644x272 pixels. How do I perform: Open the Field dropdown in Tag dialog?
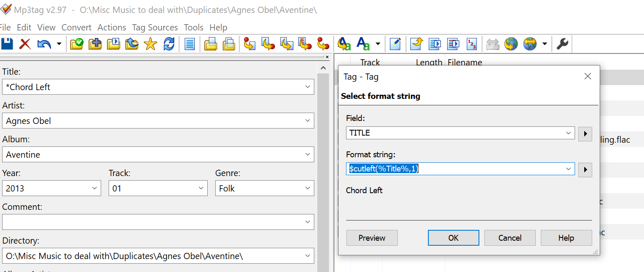point(568,132)
